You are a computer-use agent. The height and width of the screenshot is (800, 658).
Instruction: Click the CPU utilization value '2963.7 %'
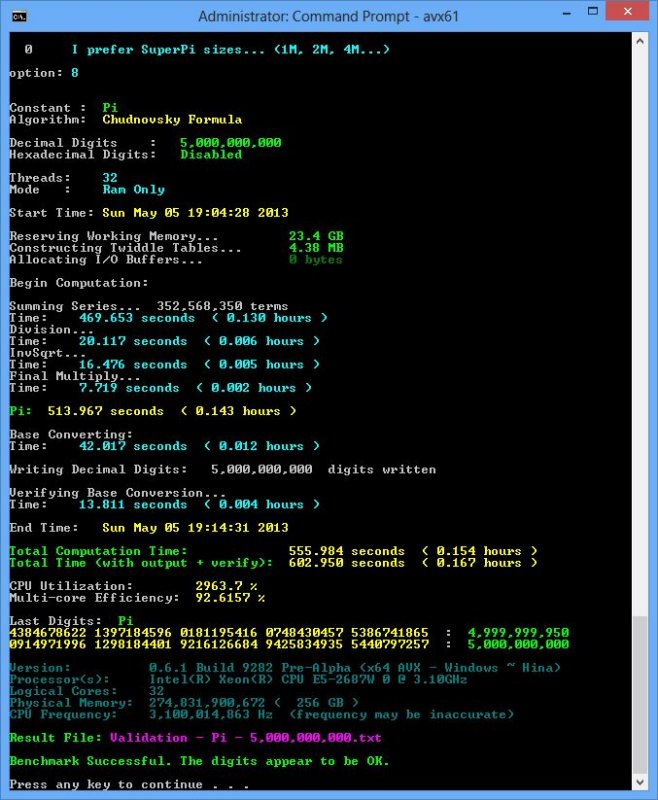226,587
